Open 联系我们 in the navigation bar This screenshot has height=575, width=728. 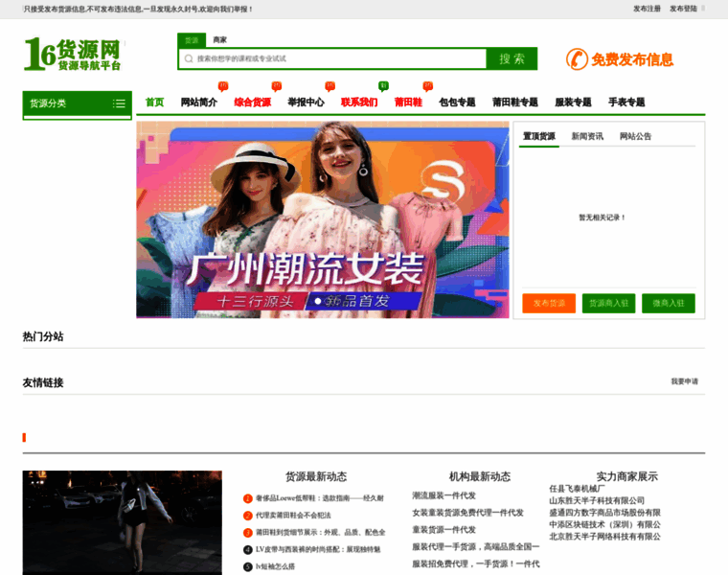(x=359, y=103)
